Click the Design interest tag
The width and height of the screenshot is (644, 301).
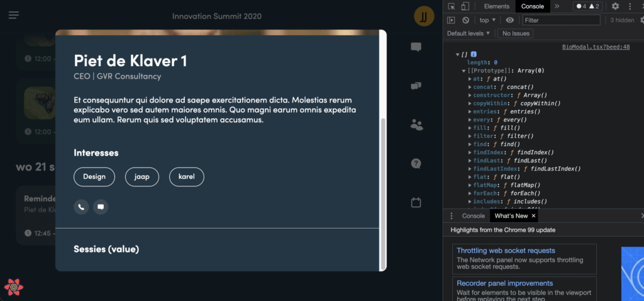[94, 177]
